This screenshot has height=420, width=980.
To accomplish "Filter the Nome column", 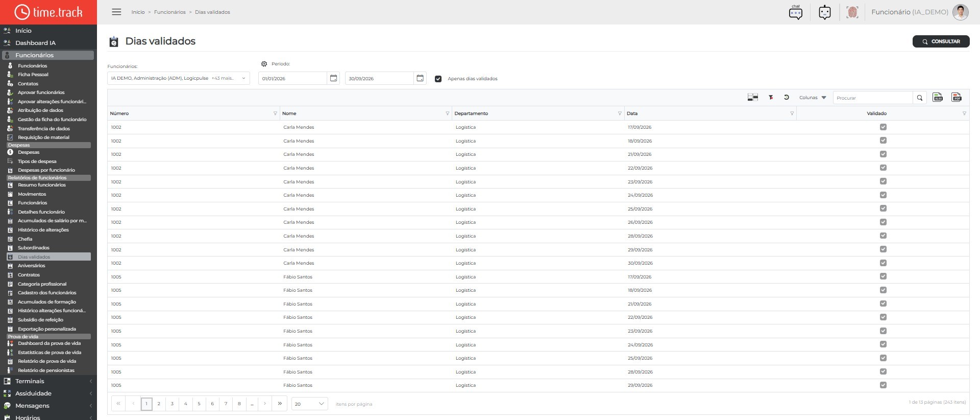I will tap(447, 113).
